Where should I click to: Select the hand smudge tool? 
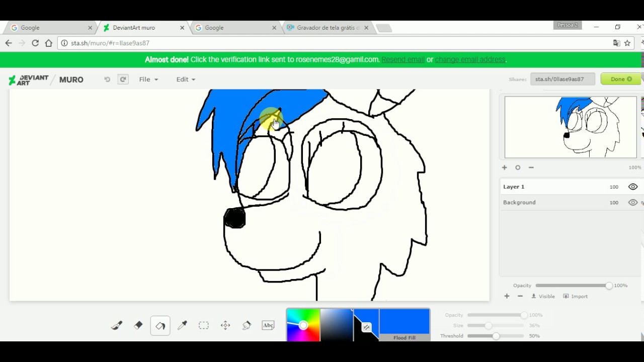pyautogui.click(x=247, y=325)
